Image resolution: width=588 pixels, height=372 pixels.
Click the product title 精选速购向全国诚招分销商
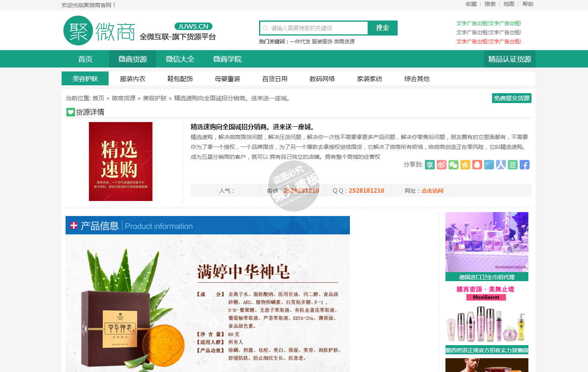[x=252, y=127]
